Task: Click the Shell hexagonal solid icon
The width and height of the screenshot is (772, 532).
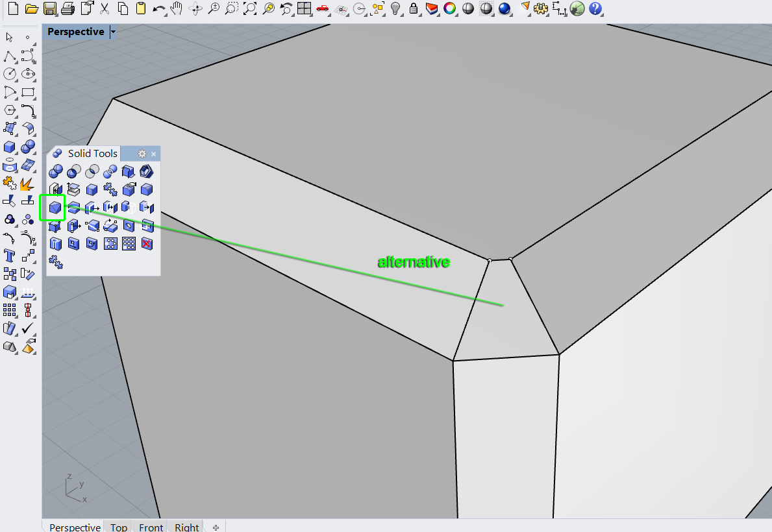Action: click(147, 171)
